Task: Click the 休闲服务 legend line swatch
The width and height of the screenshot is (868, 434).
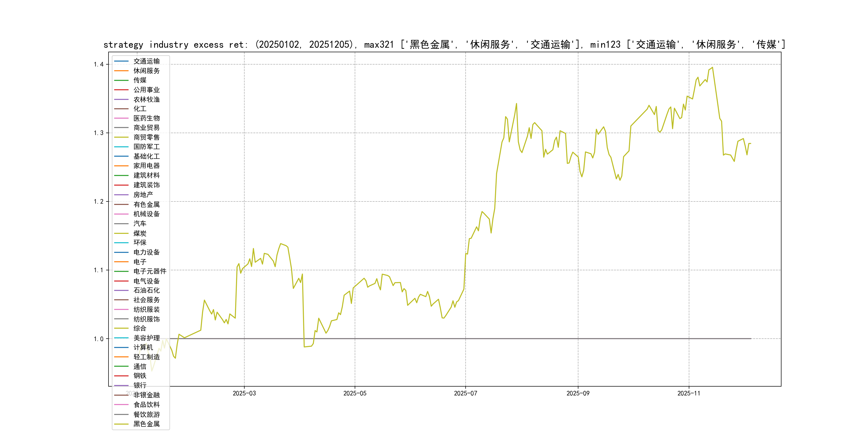Action: coord(121,71)
